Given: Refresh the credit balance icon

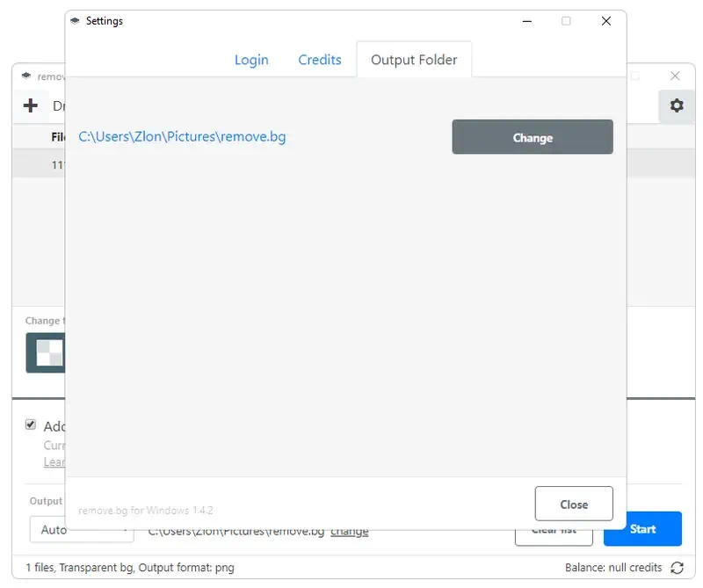Looking at the screenshot, I should [677, 568].
